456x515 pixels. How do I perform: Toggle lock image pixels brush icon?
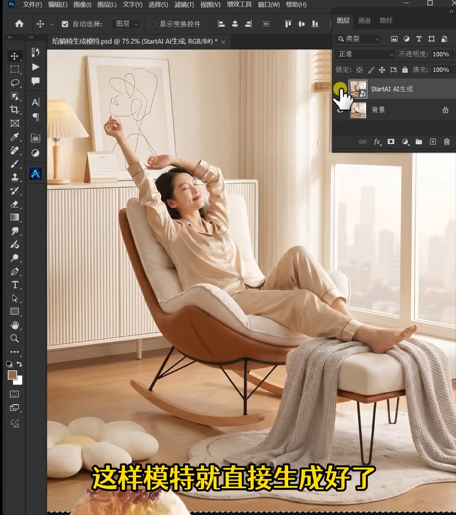tap(371, 70)
